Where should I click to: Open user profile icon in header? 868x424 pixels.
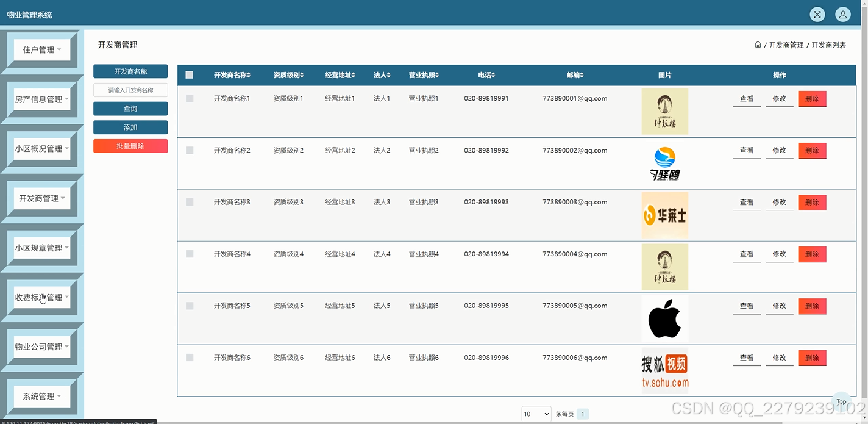pyautogui.click(x=842, y=15)
